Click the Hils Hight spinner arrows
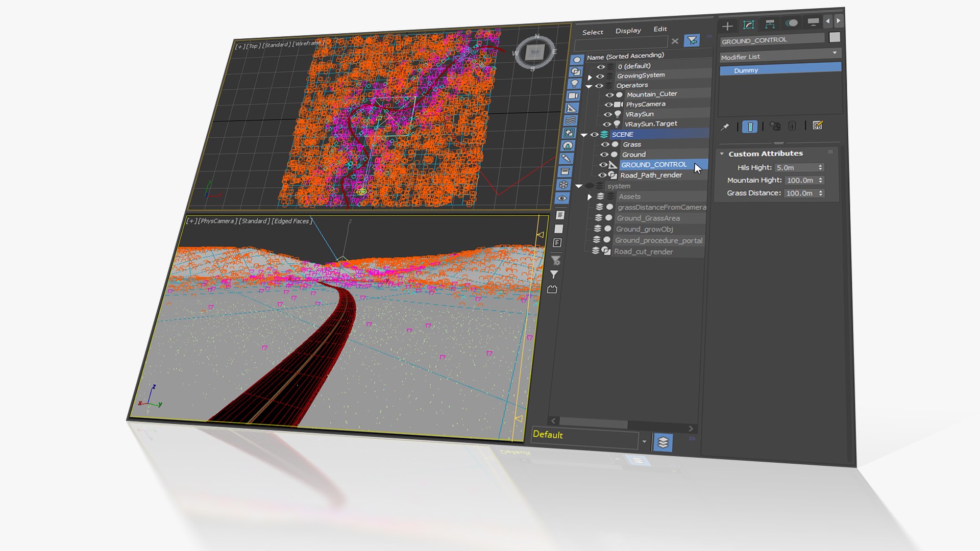Viewport: 980px width, 551px height. (821, 167)
